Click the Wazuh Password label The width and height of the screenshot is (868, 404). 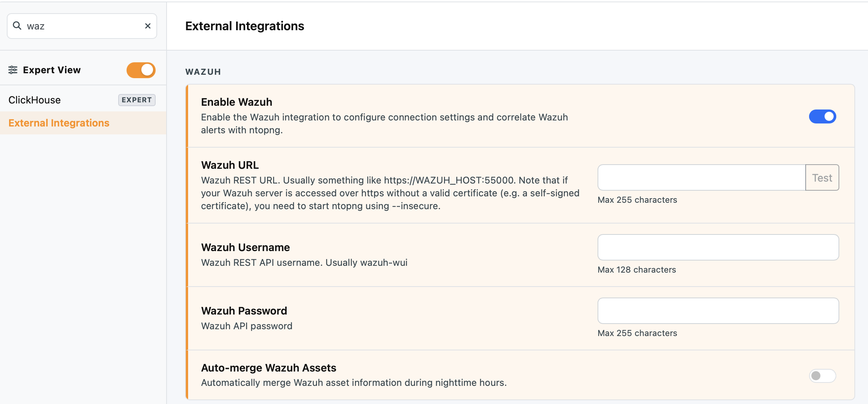coord(244,311)
